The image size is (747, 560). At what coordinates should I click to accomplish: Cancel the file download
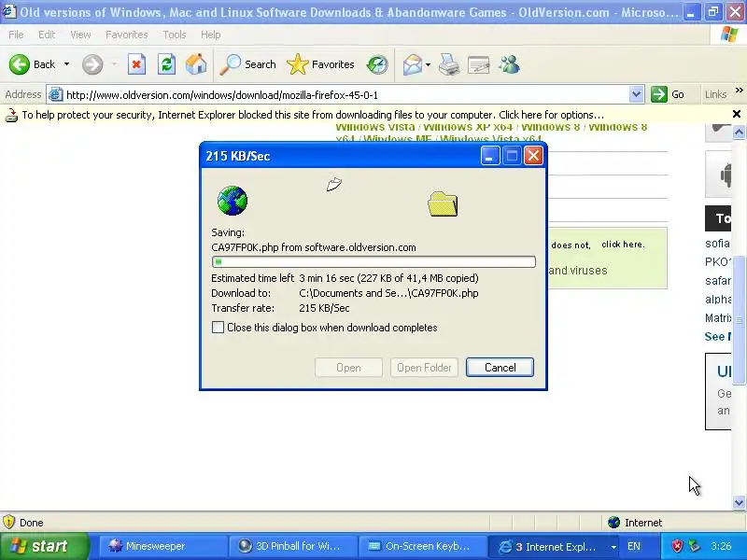click(x=500, y=367)
